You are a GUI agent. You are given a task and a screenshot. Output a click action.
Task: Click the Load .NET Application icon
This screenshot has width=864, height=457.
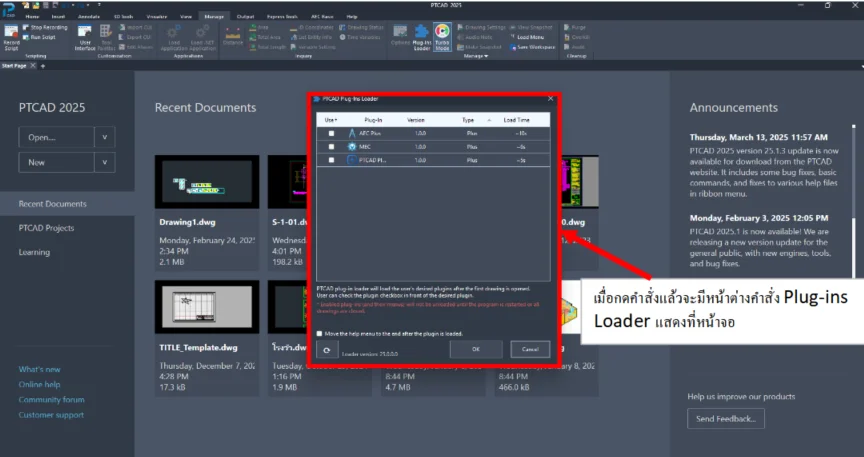coord(203,37)
